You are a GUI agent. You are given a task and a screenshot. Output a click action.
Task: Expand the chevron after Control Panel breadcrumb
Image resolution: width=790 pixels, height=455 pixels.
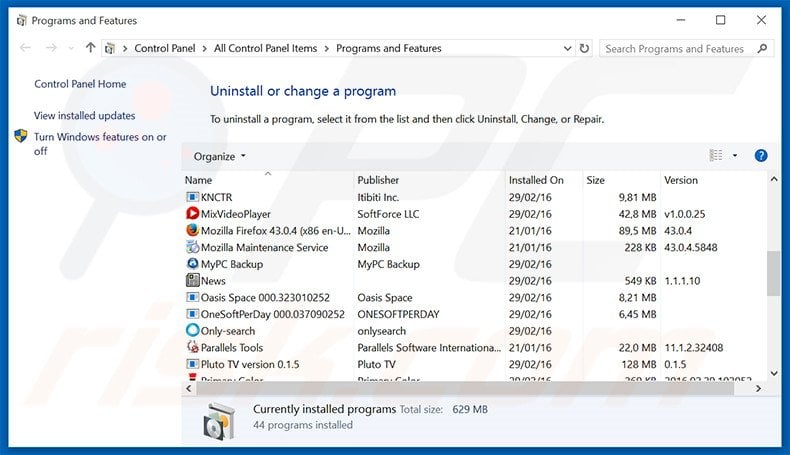tap(205, 48)
